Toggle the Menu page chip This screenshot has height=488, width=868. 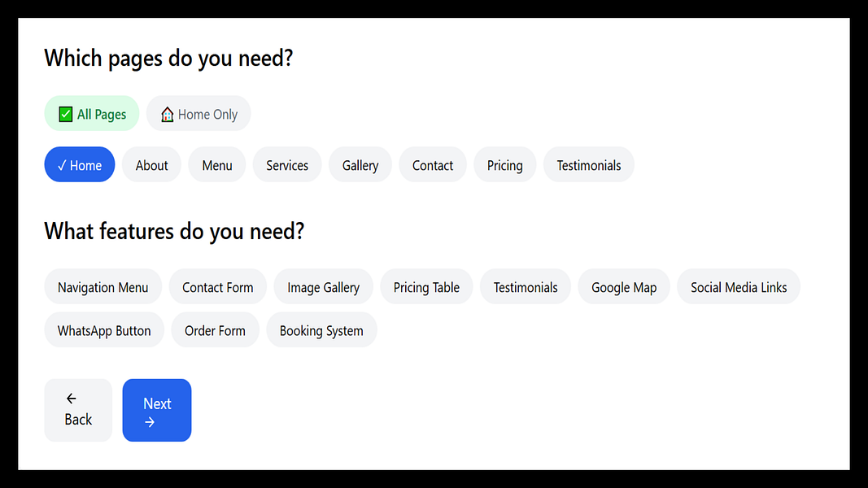tap(217, 164)
